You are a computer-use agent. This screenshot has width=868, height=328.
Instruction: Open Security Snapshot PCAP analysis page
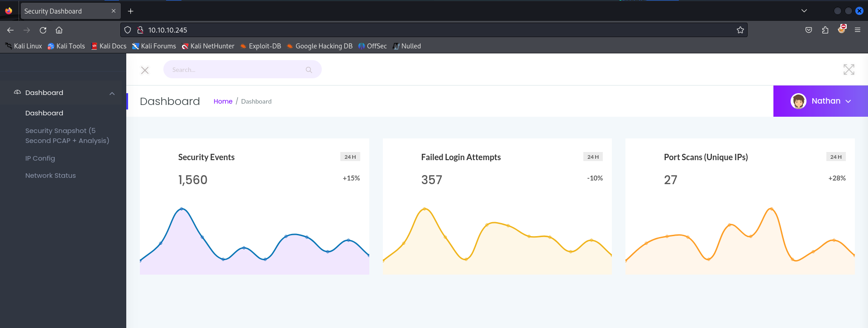tap(67, 136)
